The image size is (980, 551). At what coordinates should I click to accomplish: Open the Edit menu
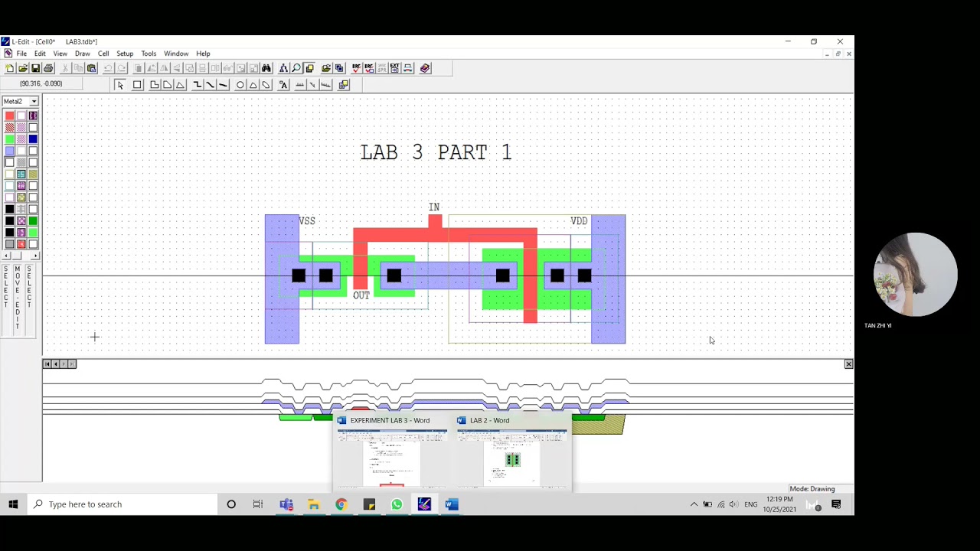point(40,54)
